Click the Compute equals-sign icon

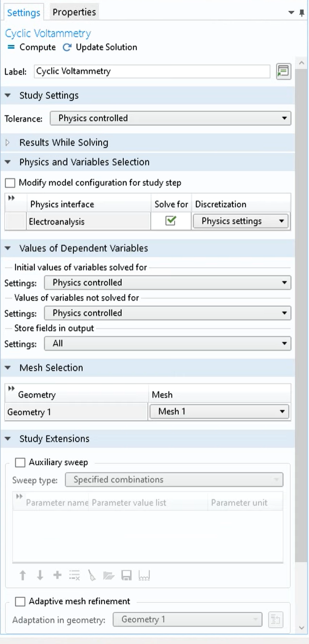11,47
